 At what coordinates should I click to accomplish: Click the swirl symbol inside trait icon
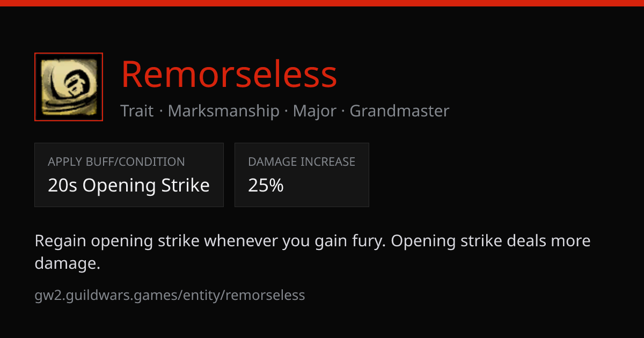tap(71, 85)
